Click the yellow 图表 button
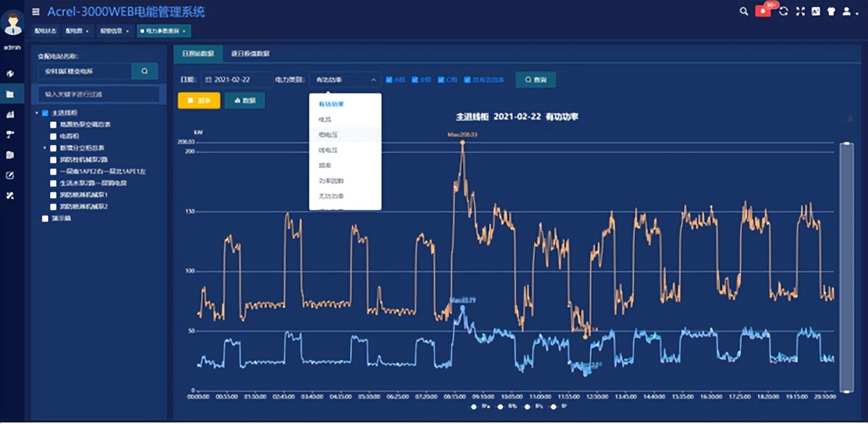The width and height of the screenshot is (868, 424). click(199, 101)
